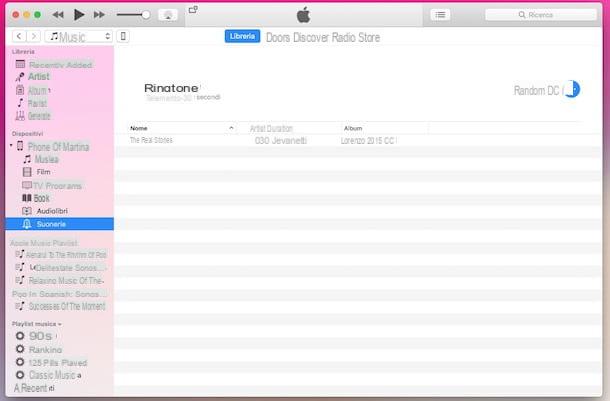Click the Apple logo in toolbar
Viewport: 610px width, 401px height.
tap(303, 15)
